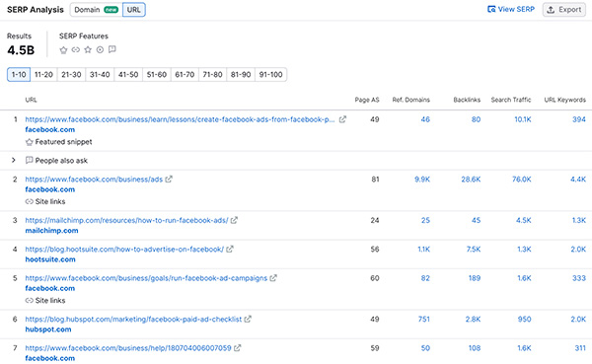Viewport: 592px width, 364px height.
Task: Click the hootsuite.com domain link
Action: (x=50, y=259)
